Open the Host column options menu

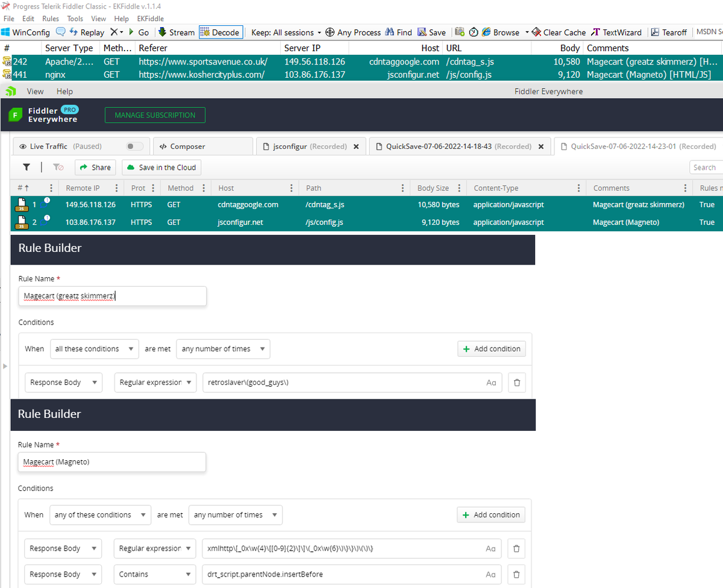coord(292,188)
